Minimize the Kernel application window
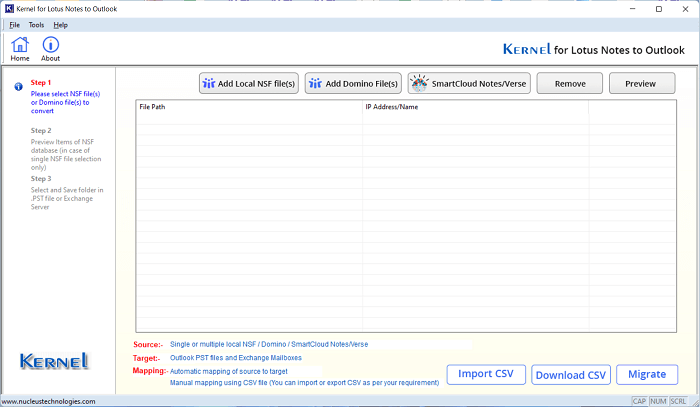The width and height of the screenshot is (700, 407). coord(632,9)
